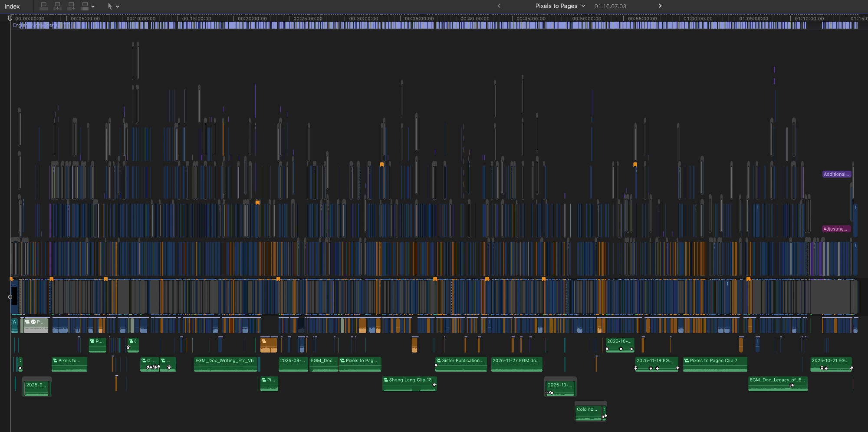Open the timeline Index panel
The height and width of the screenshot is (432, 868).
click(x=12, y=7)
